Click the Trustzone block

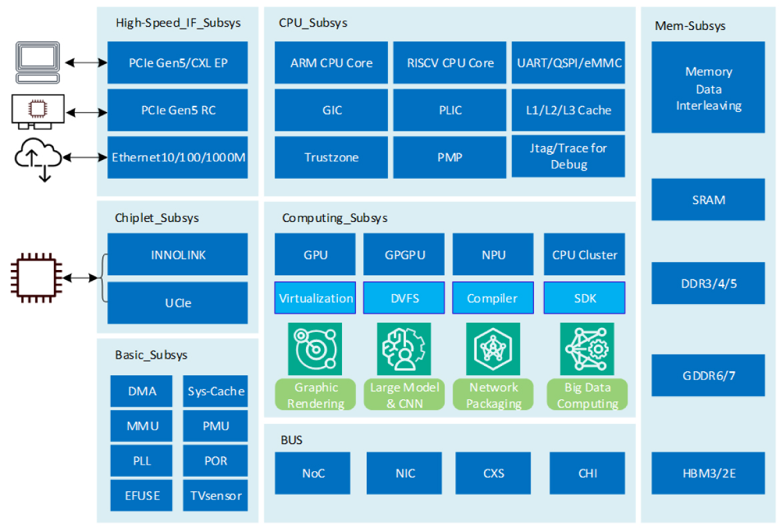tap(331, 157)
